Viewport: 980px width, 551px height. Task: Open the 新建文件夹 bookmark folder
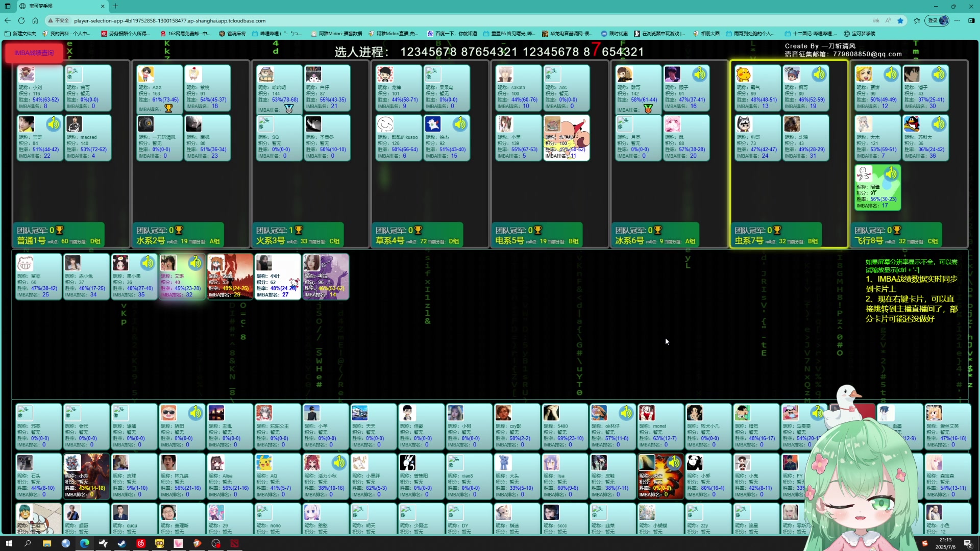pos(20,34)
